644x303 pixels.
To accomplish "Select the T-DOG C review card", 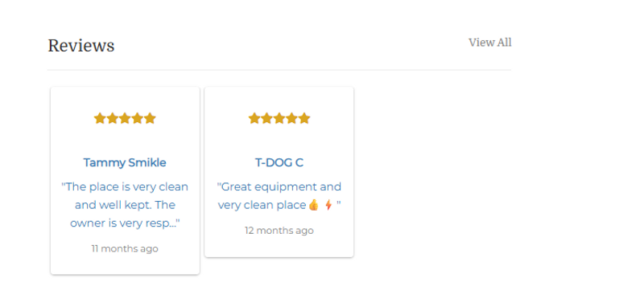I will (x=279, y=172).
